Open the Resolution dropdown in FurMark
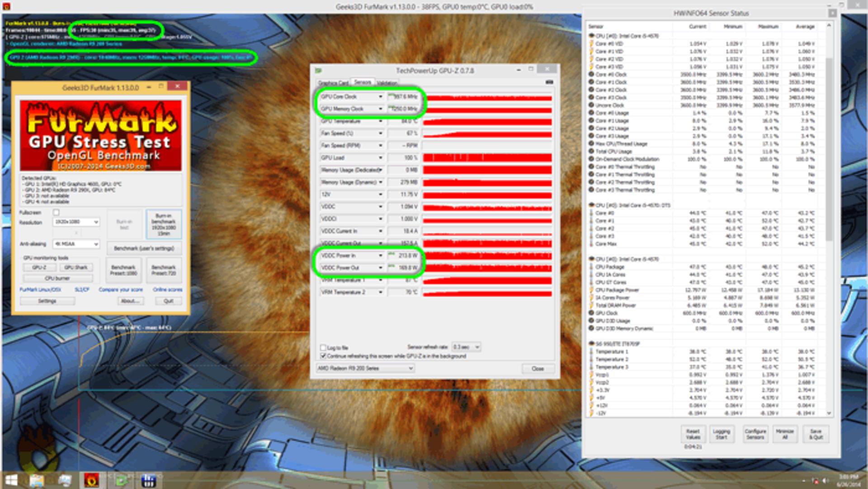 (x=76, y=222)
